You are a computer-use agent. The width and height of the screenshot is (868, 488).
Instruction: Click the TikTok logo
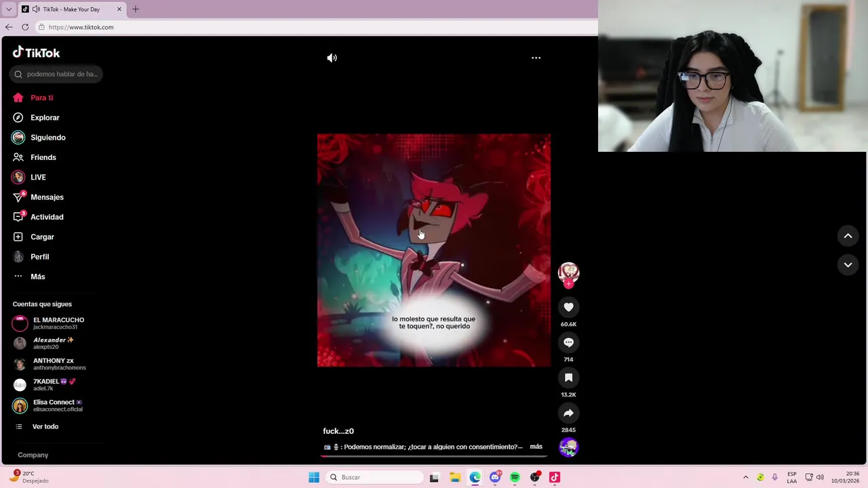click(36, 52)
